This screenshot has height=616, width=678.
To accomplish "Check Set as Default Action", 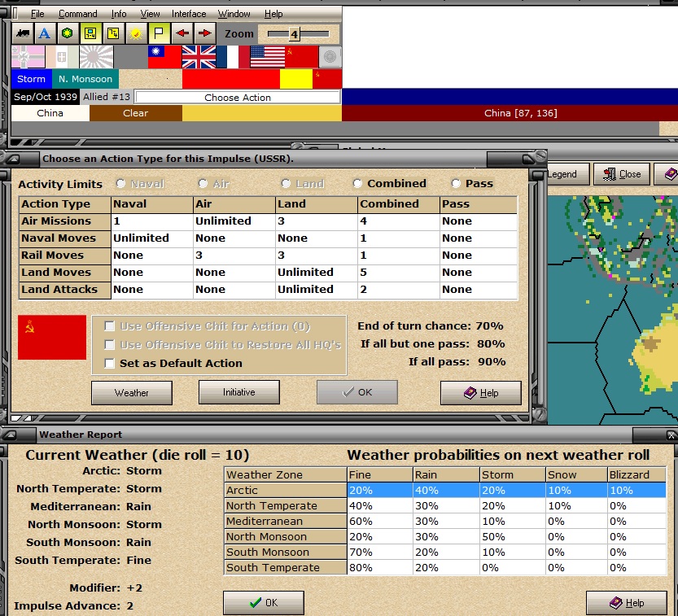I will [x=109, y=363].
